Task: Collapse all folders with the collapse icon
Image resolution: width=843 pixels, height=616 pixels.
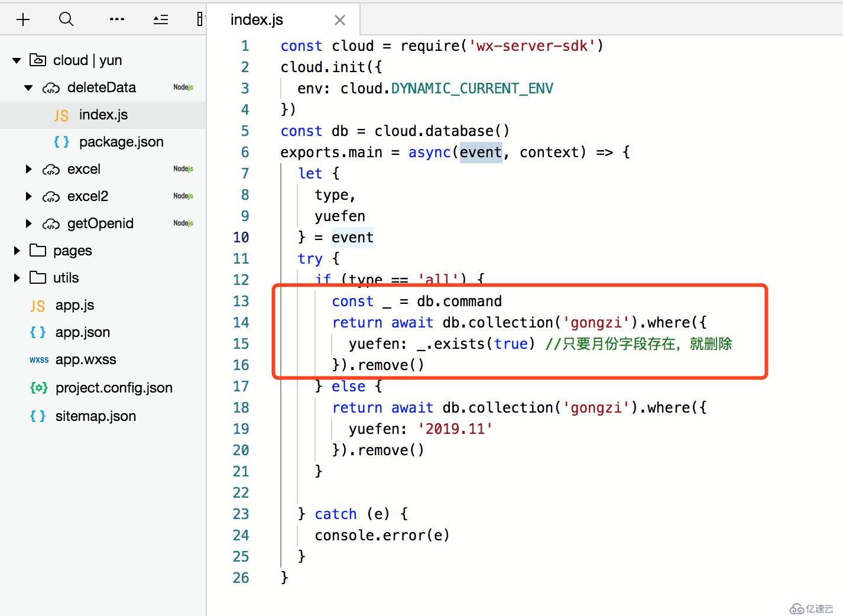Action: (161, 20)
